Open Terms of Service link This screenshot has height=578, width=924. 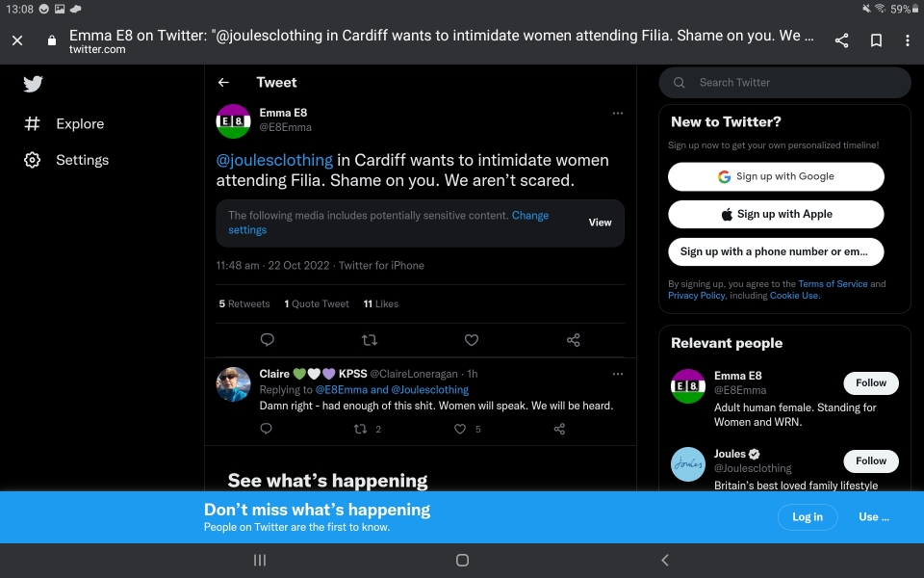(x=833, y=284)
